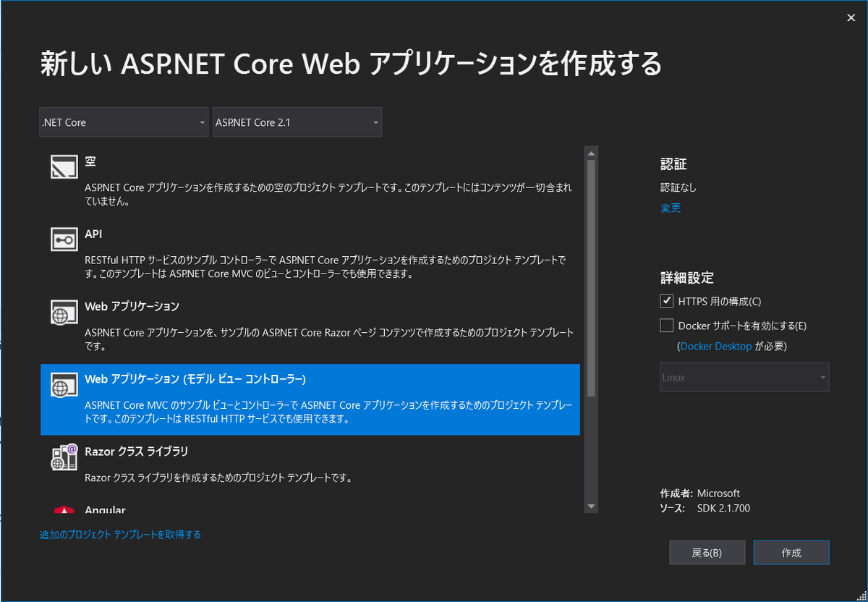Click the 認証 heading
The width and height of the screenshot is (868, 602).
click(x=673, y=164)
